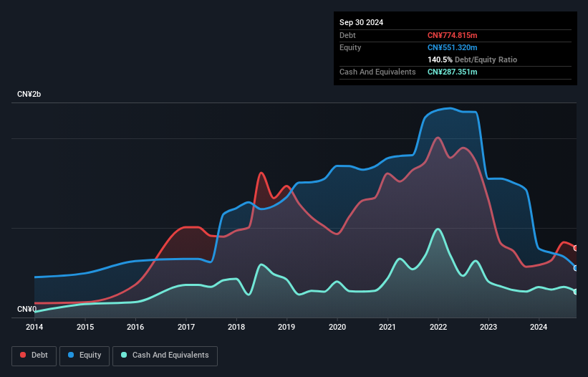588x377 pixels.
Task: Select the teal Cash endpoint marker on chart
Action: 576,292
